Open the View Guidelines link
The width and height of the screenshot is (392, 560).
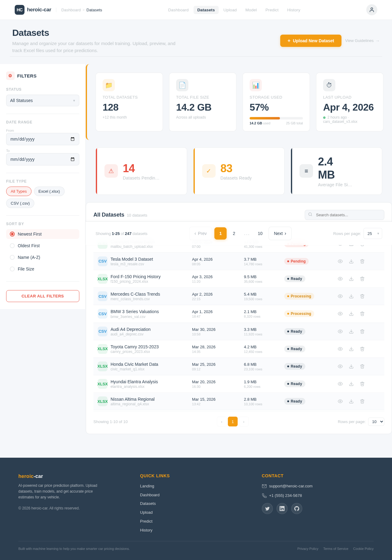tap(362, 41)
